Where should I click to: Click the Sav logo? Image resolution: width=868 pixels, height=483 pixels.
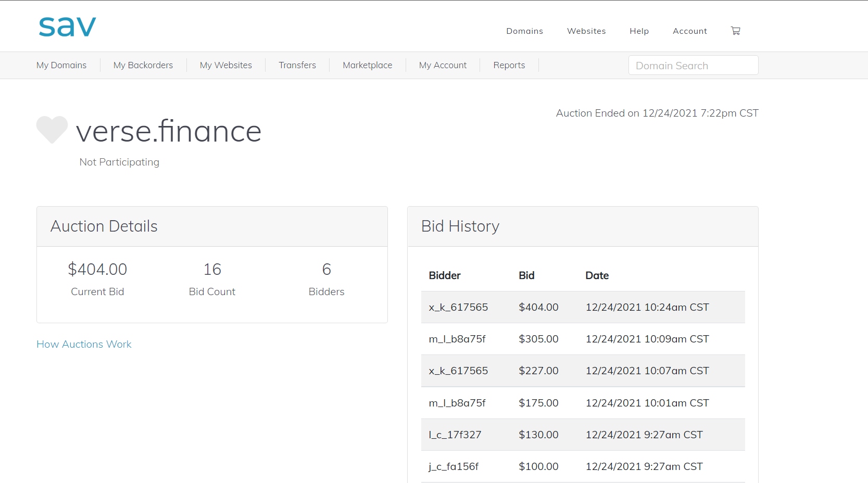(67, 27)
